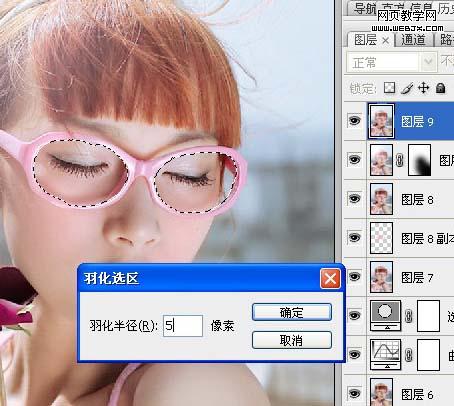Toggle visibility of 图层 8 副本
This screenshot has width=454, height=406.
pos(354,237)
